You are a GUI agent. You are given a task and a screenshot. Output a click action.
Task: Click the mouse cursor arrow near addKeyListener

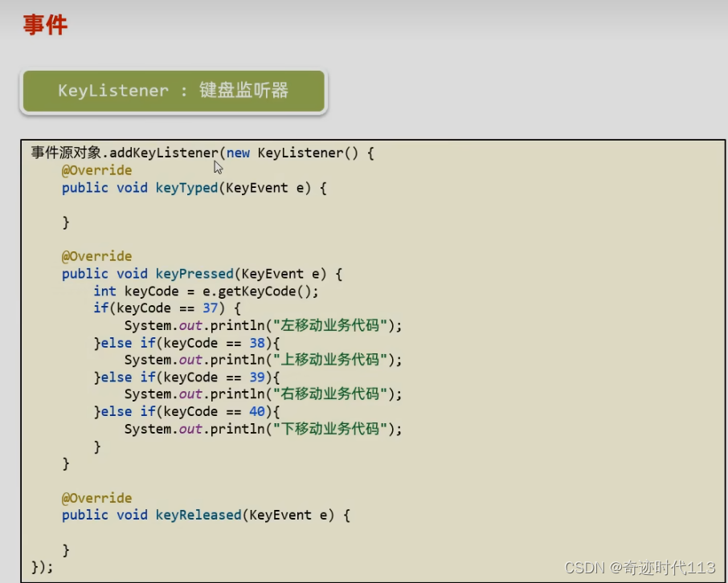(218, 165)
